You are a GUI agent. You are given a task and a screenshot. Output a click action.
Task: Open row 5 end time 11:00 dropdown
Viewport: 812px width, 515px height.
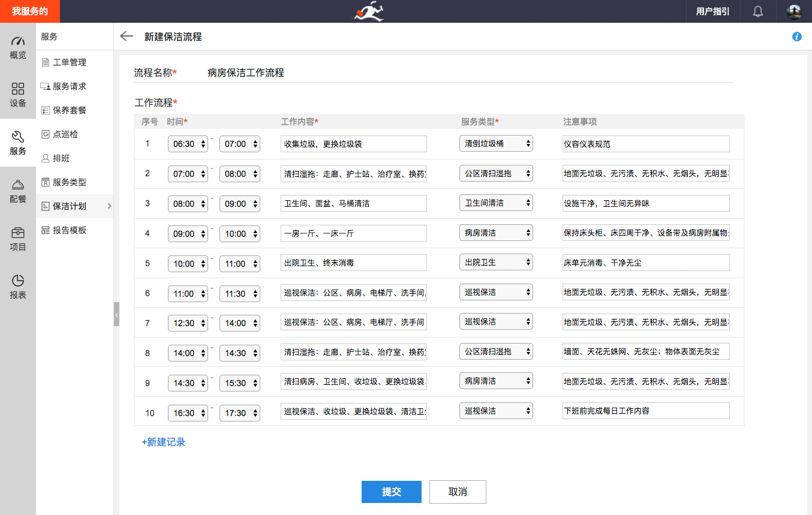pos(240,264)
